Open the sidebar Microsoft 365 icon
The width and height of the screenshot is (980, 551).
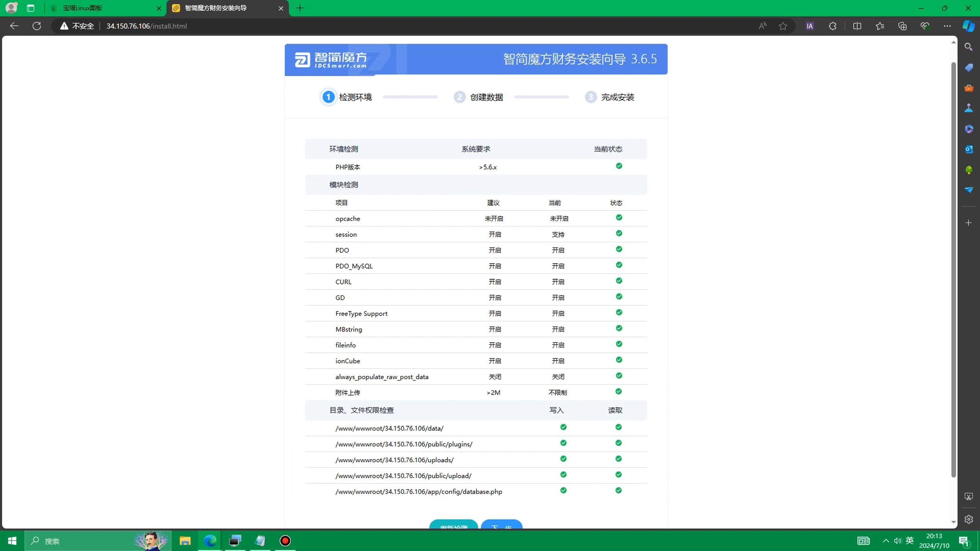pos(969,129)
